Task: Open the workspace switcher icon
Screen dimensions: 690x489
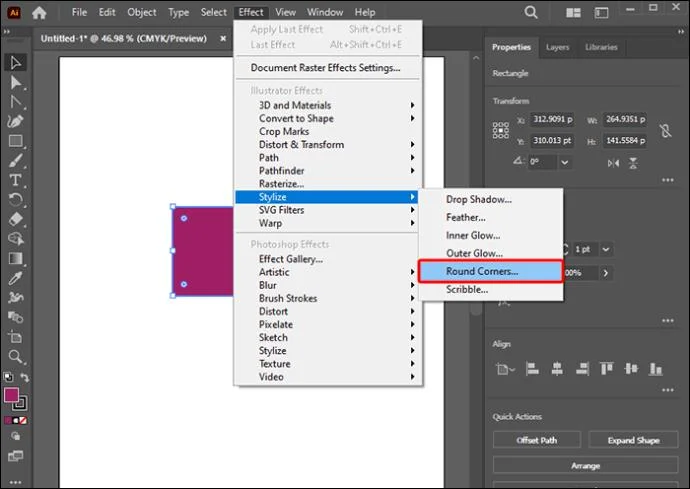Action: coord(601,13)
